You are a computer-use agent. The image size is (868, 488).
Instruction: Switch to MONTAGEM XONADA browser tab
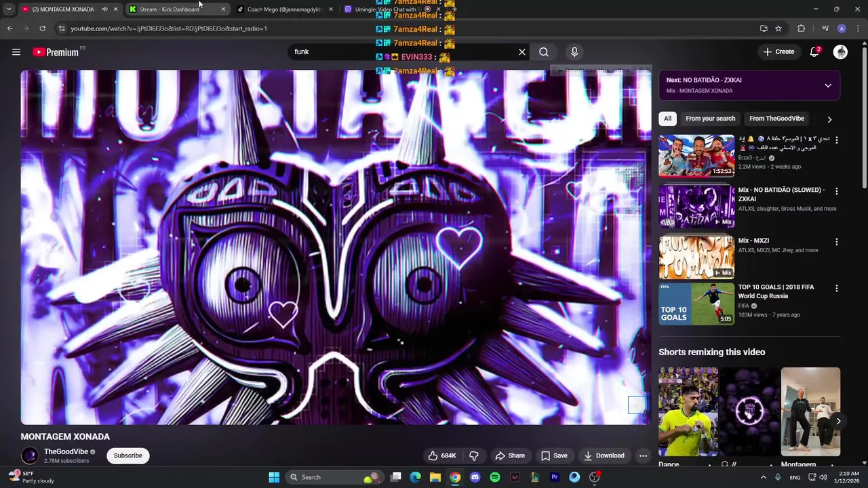(x=63, y=9)
